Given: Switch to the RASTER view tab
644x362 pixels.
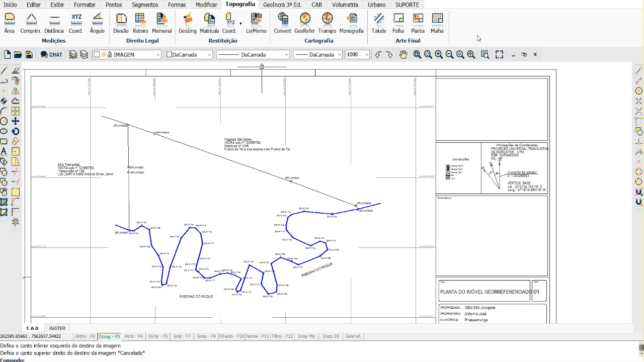Looking at the screenshot, I should [x=57, y=328].
